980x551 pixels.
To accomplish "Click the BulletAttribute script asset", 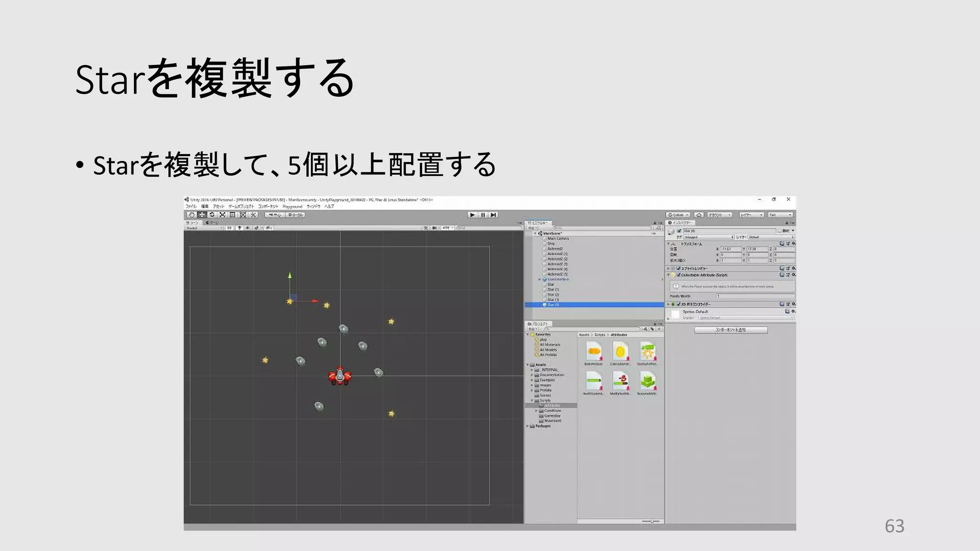I will click(594, 354).
